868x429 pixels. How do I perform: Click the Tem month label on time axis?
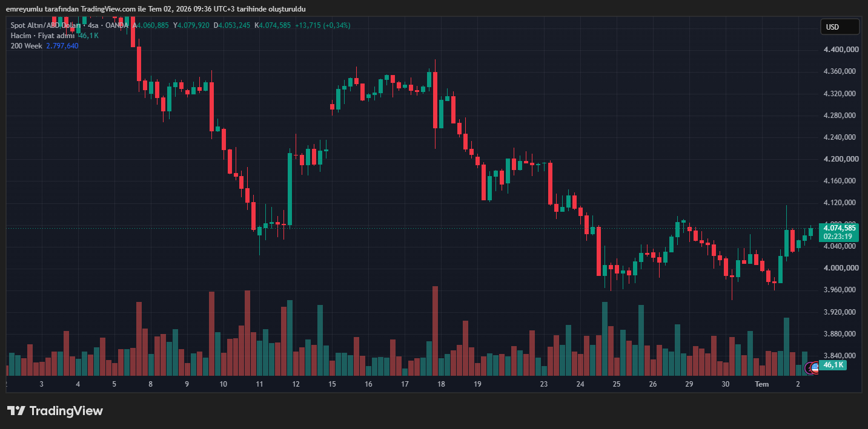tap(761, 384)
